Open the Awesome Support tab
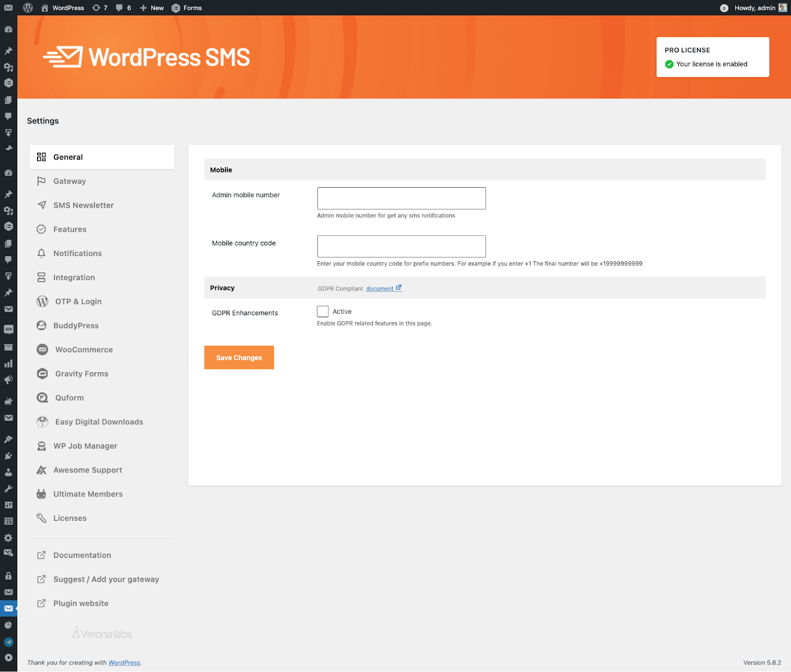The image size is (791, 672). coord(102,470)
